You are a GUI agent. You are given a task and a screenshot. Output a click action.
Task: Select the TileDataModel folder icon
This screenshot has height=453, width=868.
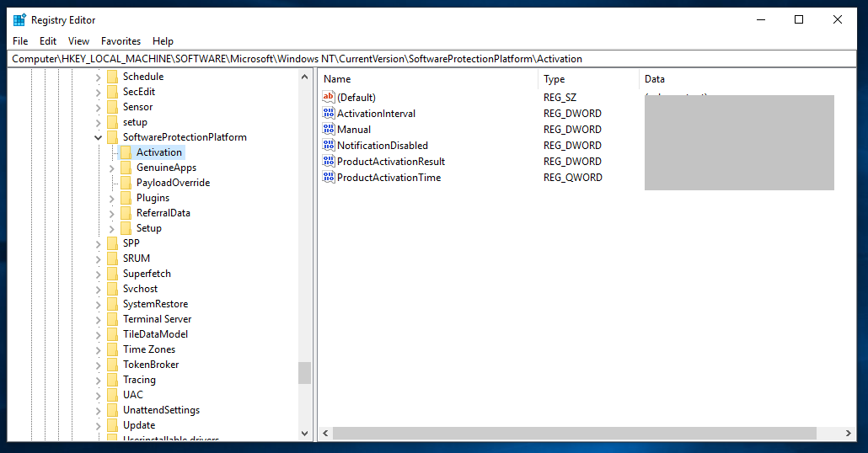point(112,334)
